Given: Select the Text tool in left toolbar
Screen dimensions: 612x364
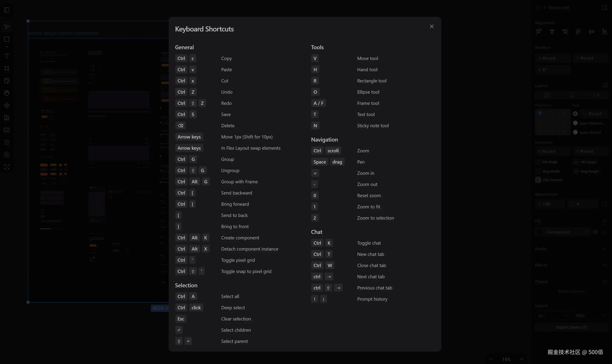Looking at the screenshot, I should [x=7, y=56].
